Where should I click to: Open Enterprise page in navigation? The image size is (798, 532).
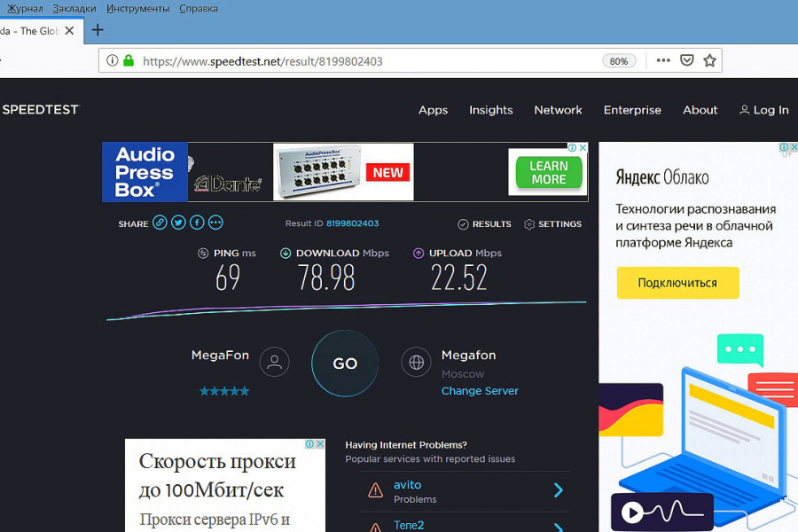pos(632,110)
